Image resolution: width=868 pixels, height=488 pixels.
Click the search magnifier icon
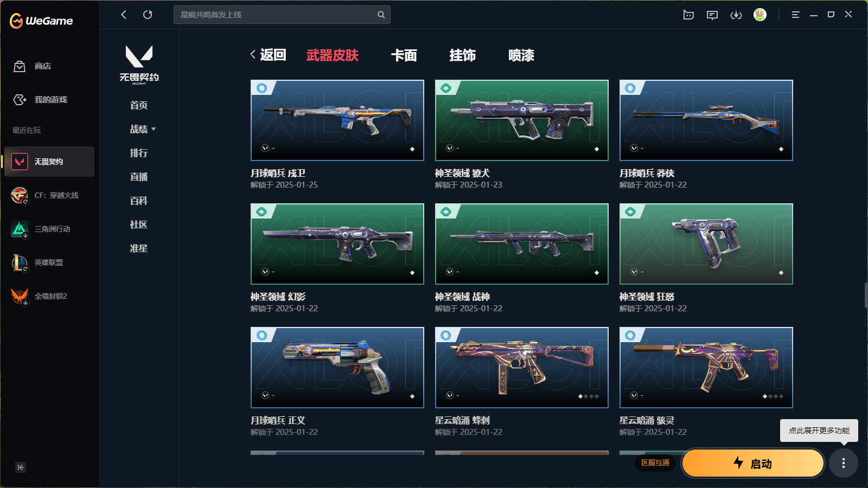tap(381, 15)
